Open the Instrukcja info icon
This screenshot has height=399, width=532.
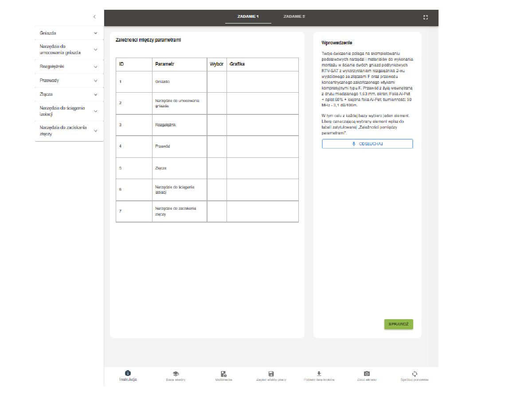point(128,373)
